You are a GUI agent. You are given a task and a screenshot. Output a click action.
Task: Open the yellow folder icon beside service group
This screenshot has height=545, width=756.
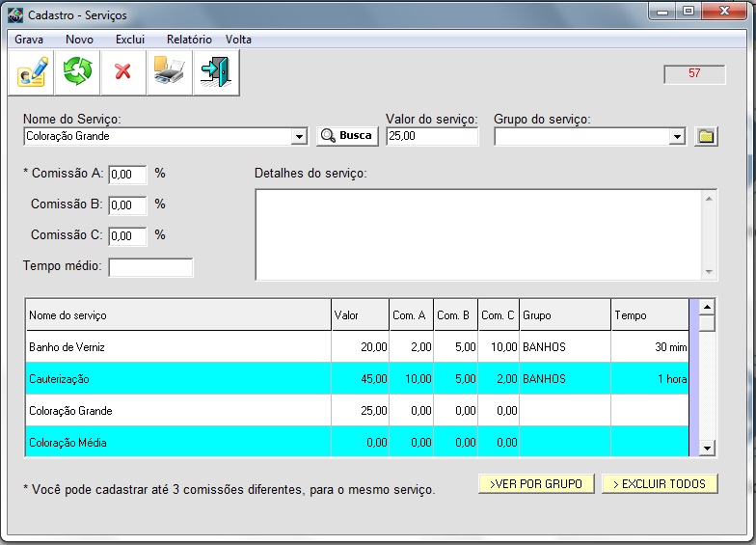point(707,136)
